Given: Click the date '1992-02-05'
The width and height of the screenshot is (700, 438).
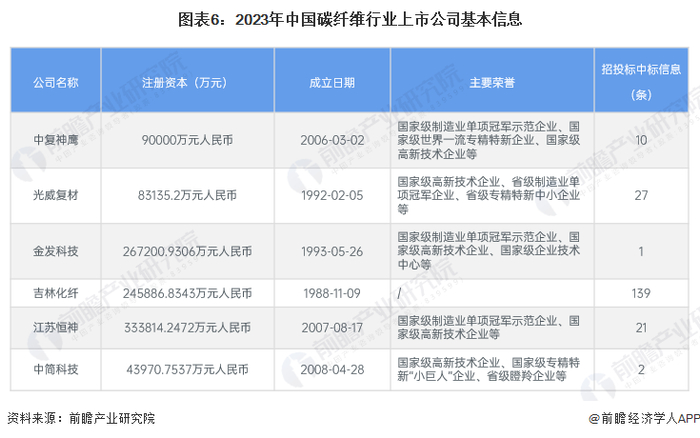Looking at the screenshot, I should pyautogui.click(x=333, y=196).
